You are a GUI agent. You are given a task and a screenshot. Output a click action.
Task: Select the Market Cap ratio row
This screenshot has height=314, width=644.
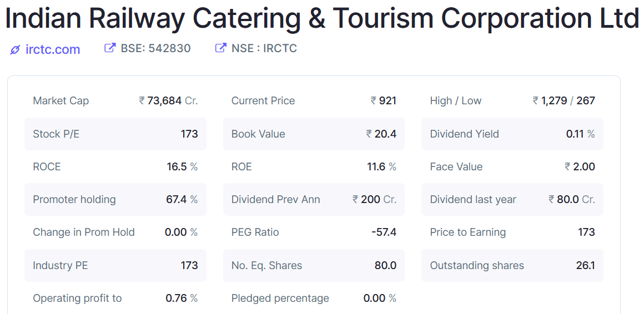[x=115, y=101]
